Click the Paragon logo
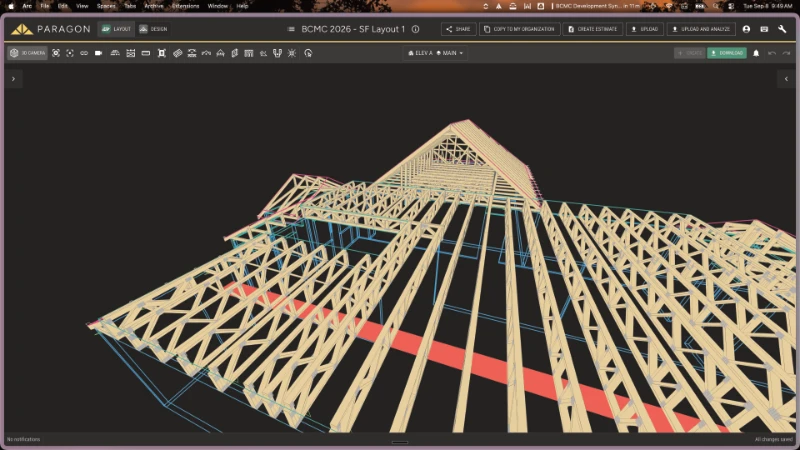This screenshot has width=800, height=450. pyautogui.click(x=51, y=29)
